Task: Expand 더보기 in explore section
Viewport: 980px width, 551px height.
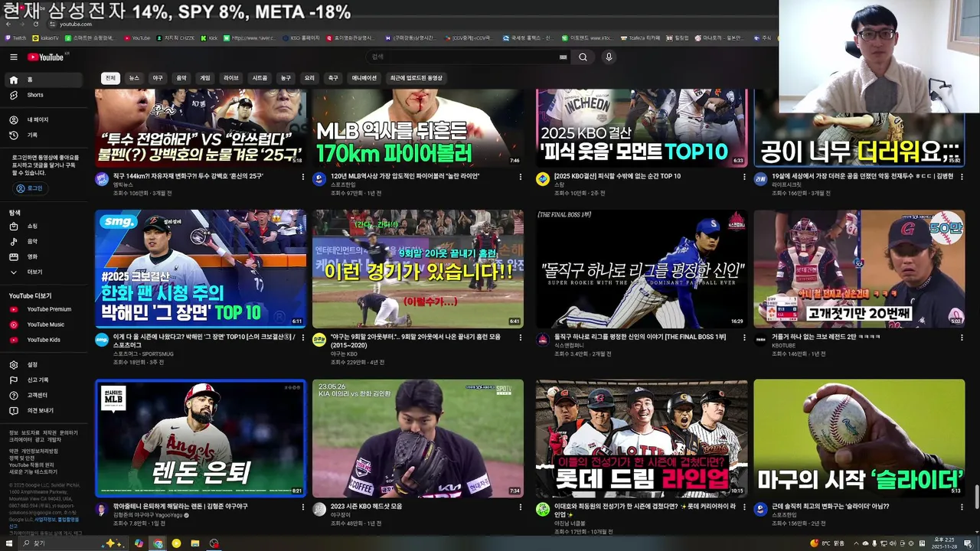Action: [x=42, y=272]
